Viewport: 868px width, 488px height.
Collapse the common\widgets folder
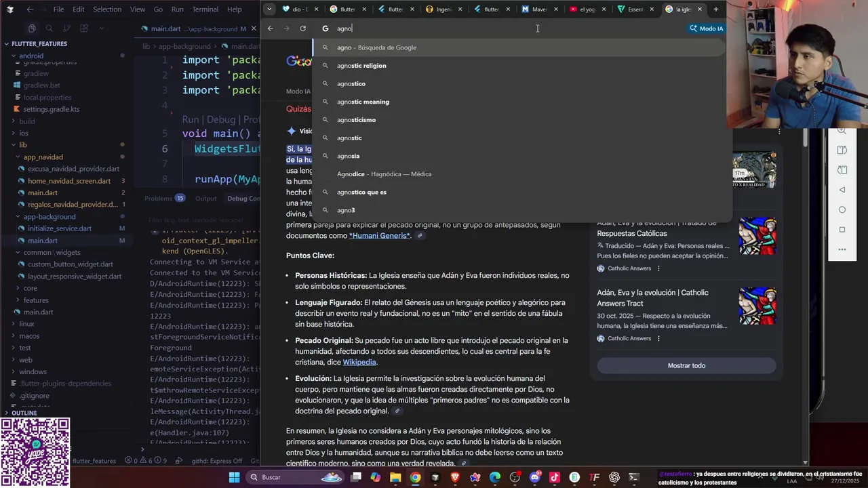(52, 252)
